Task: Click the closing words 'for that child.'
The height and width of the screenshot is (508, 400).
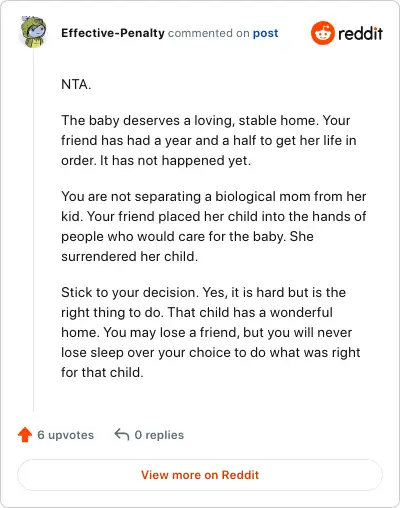Action: point(102,372)
